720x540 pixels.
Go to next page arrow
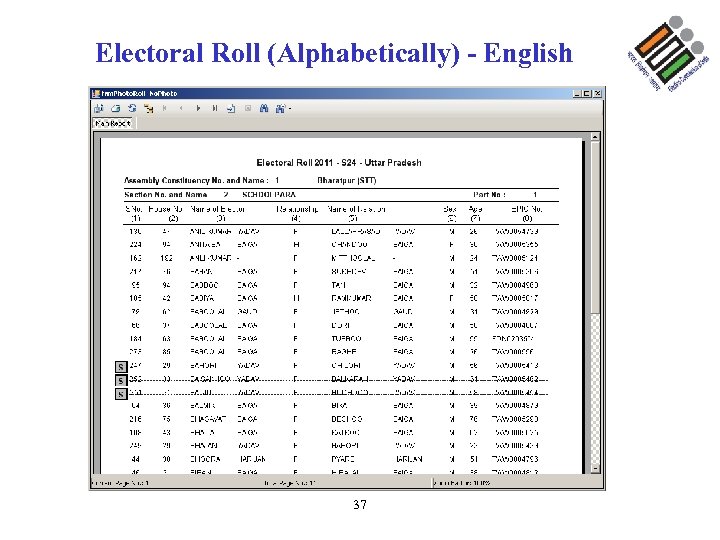coord(198,108)
